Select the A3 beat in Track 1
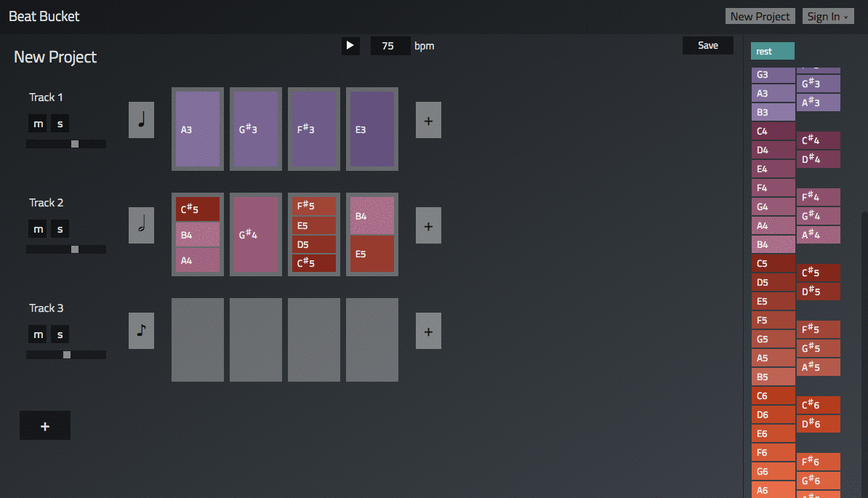Image resolution: width=868 pixels, height=498 pixels. coord(198,129)
